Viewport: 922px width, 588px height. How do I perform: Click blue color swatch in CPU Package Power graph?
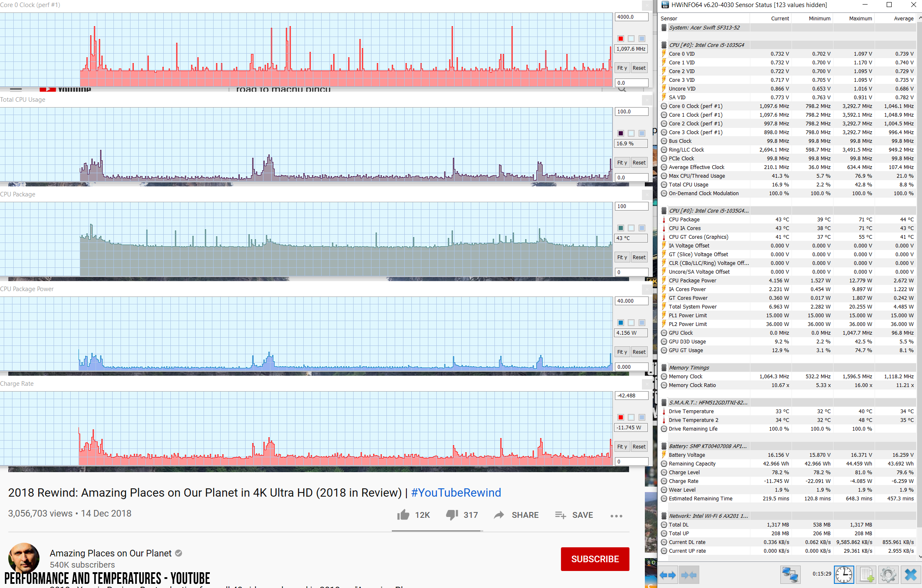(621, 323)
